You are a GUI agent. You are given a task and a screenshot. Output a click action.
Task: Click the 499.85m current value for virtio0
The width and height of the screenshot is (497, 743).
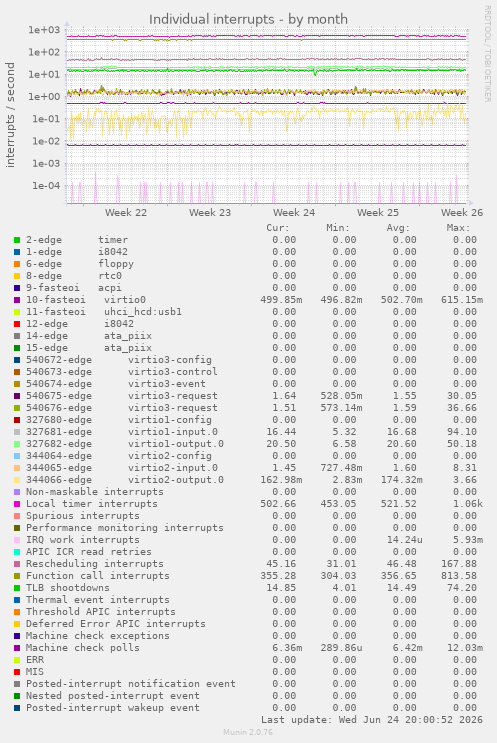point(281,300)
